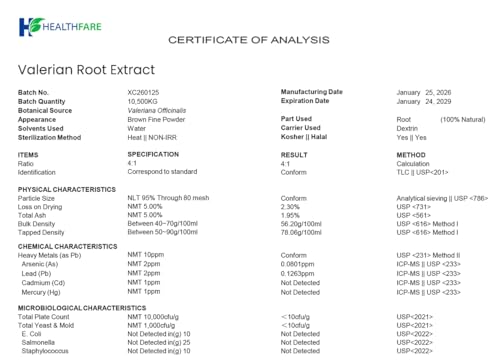This screenshot has height=361, width=500.
Task: Click Lead result '0.1263ppm'
Action: click(297, 273)
